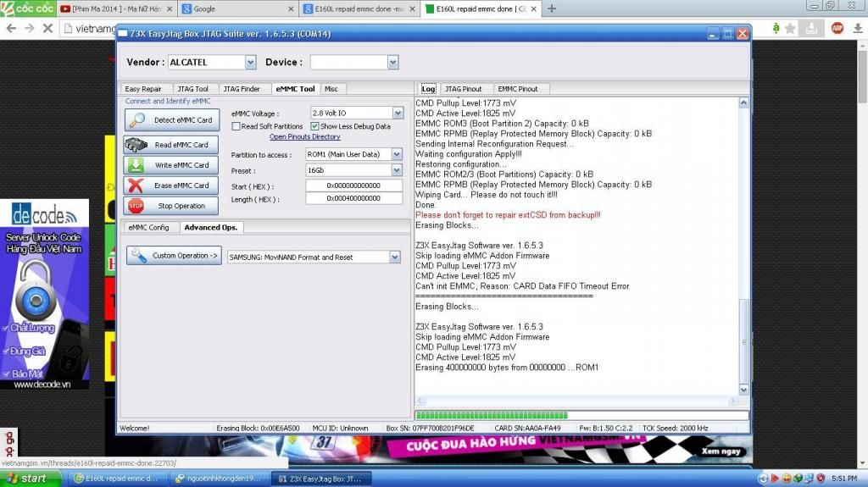The height and width of the screenshot is (487, 868).
Task: Open the Preset 16Gb dropdown
Action: 397,170
